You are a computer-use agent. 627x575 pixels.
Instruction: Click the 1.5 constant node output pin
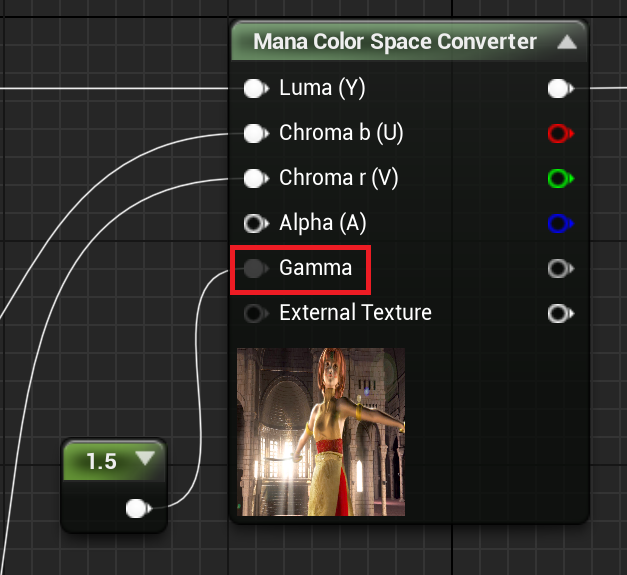[139, 509]
